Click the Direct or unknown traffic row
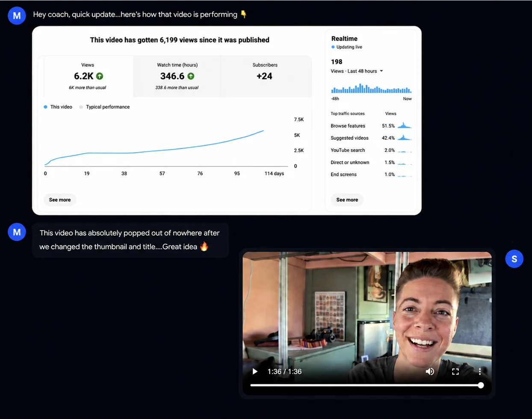The height and width of the screenshot is (419, 532). click(x=371, y=162)
